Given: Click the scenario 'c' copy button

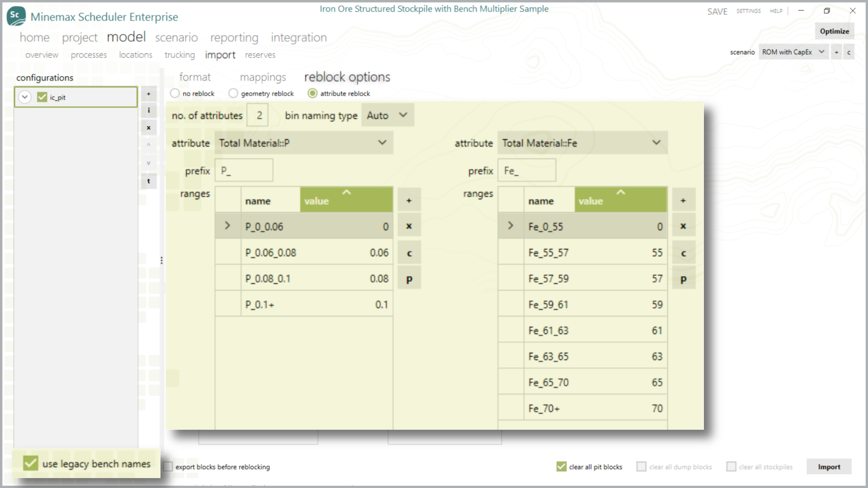Looking at the screenshot, I should [849, 52].
